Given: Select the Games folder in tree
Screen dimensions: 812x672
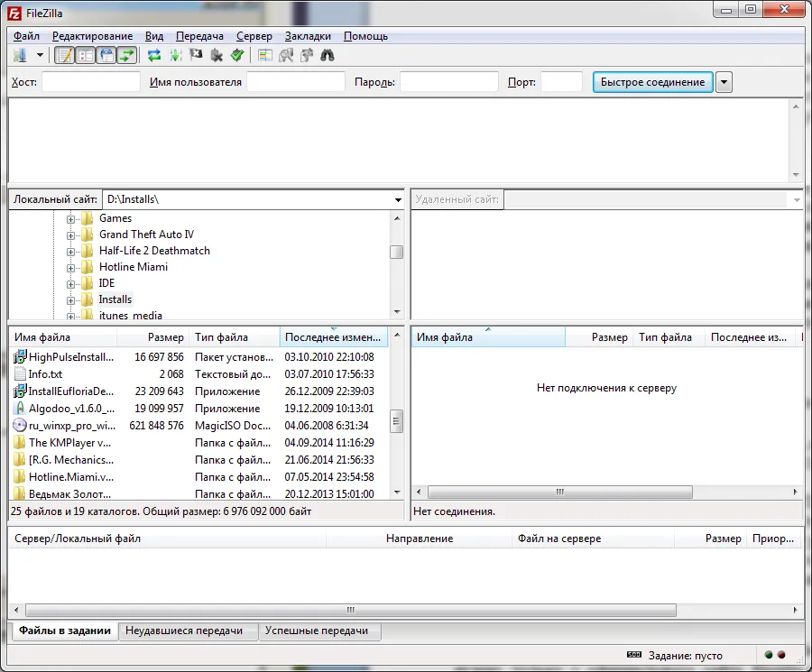Looking at the screenshot, I should (115, 218).
